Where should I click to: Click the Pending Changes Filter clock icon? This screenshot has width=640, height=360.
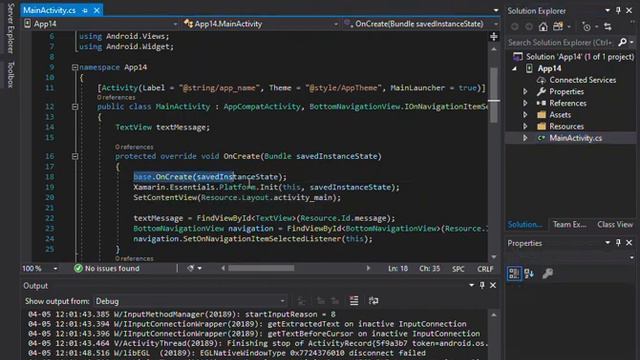587,27
